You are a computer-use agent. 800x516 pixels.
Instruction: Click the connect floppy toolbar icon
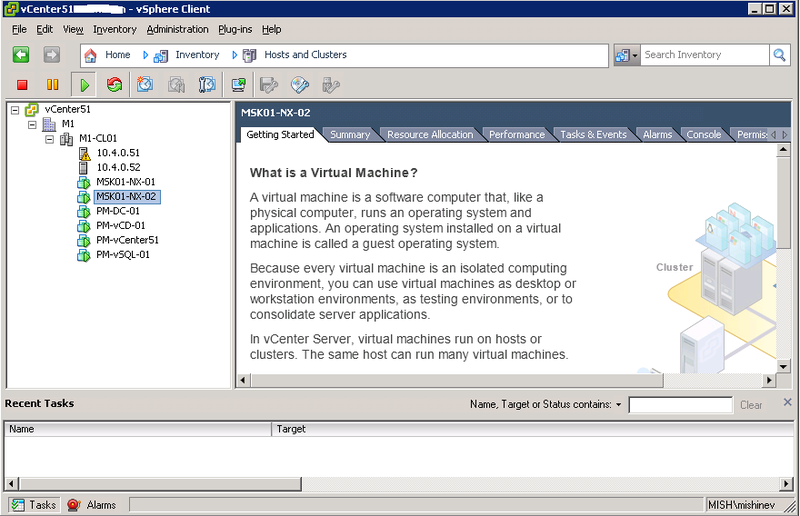point(268,85)
